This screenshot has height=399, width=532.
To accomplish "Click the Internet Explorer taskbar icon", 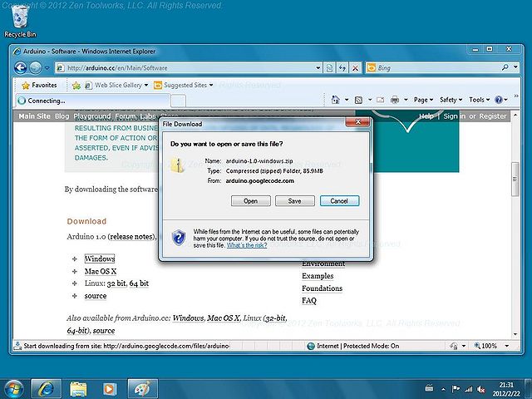I will (46, 389).
